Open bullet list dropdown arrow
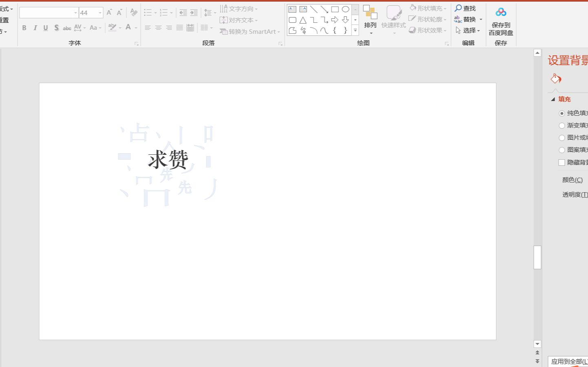 155,13
